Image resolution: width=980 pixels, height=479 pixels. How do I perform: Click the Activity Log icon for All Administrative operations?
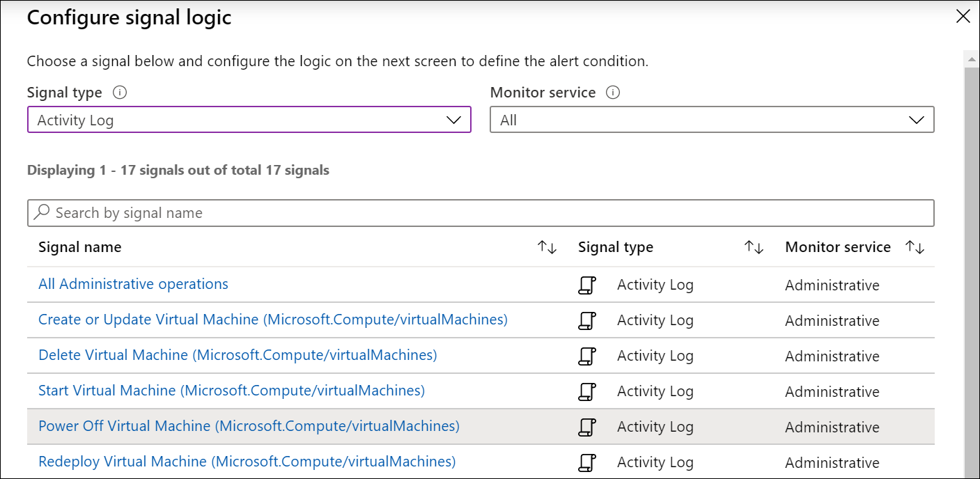point(587,285)
